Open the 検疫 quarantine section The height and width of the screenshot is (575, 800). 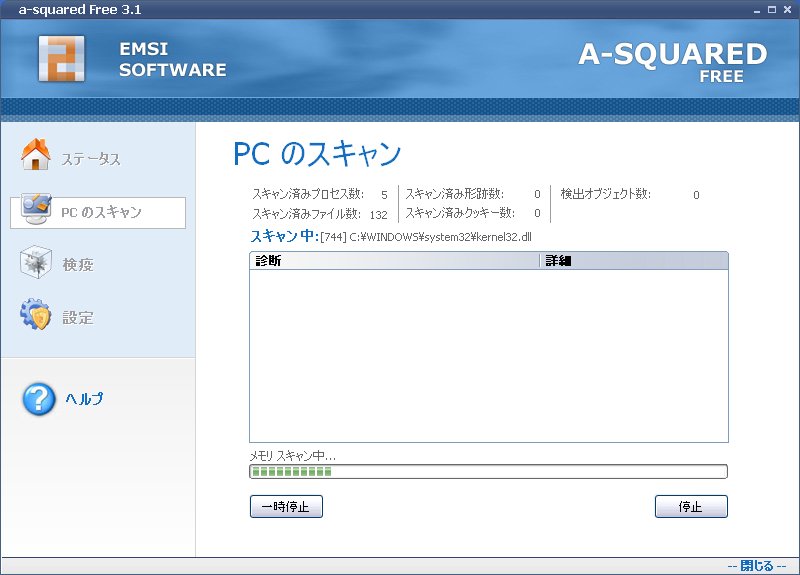tap(78, 265)
